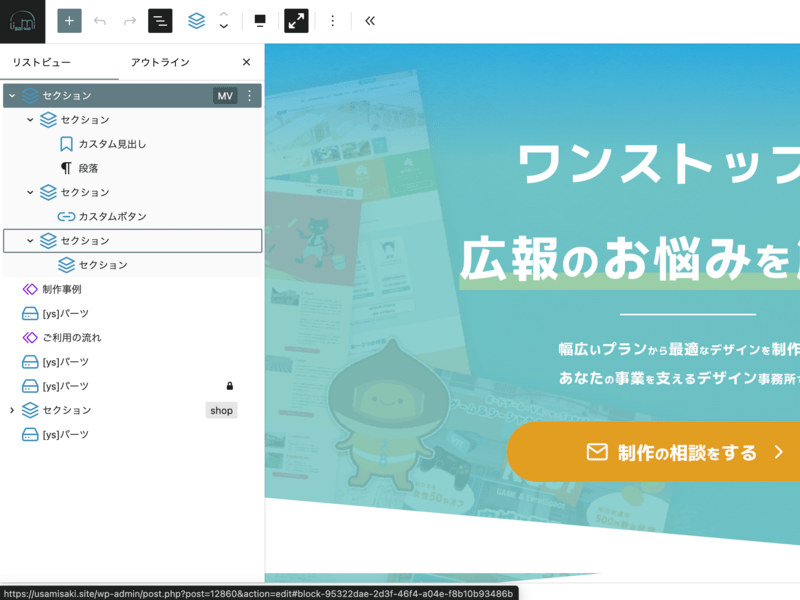Click the redo arrow in toolbar
This screenshot has width=800, height=600.
pos(129,21)
